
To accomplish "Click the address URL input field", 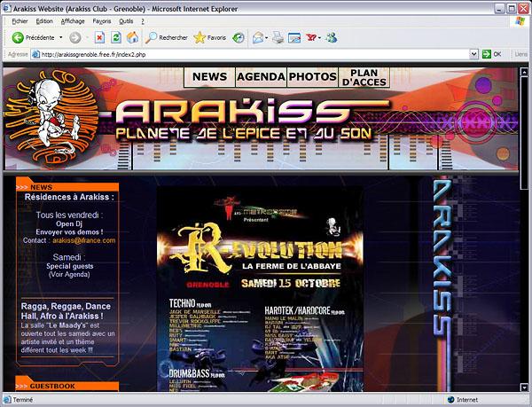I will 251,54.
